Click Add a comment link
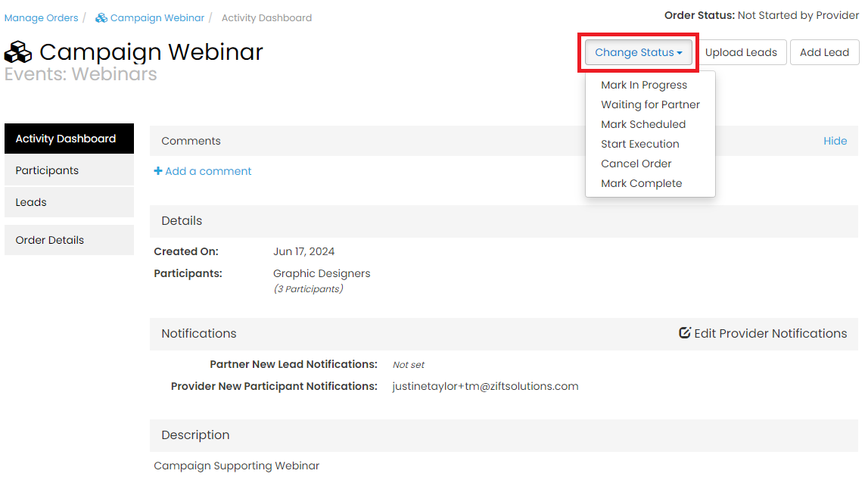The image size is (868, 483). (208, 171)
